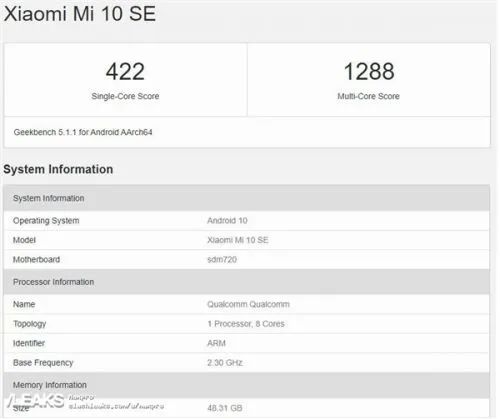
Task: Click the Xiaomi Mi 10 SE page title
Action: [80, 14]
